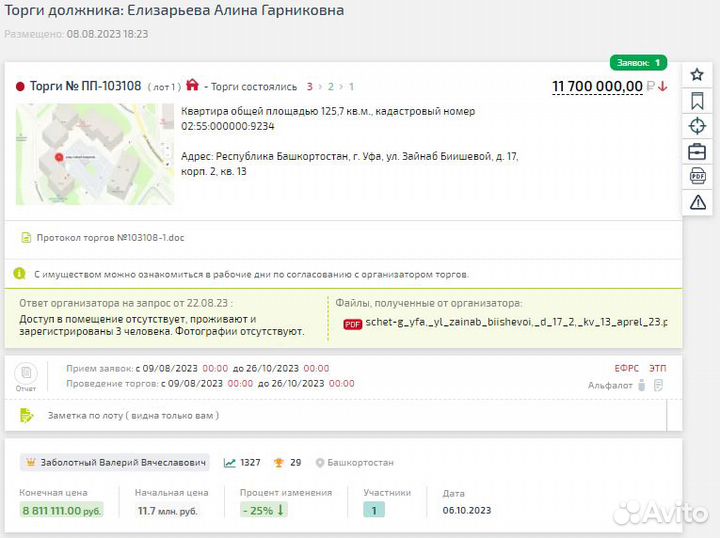Click the red house category icon
720x538 pixels.
coord(192,85)
